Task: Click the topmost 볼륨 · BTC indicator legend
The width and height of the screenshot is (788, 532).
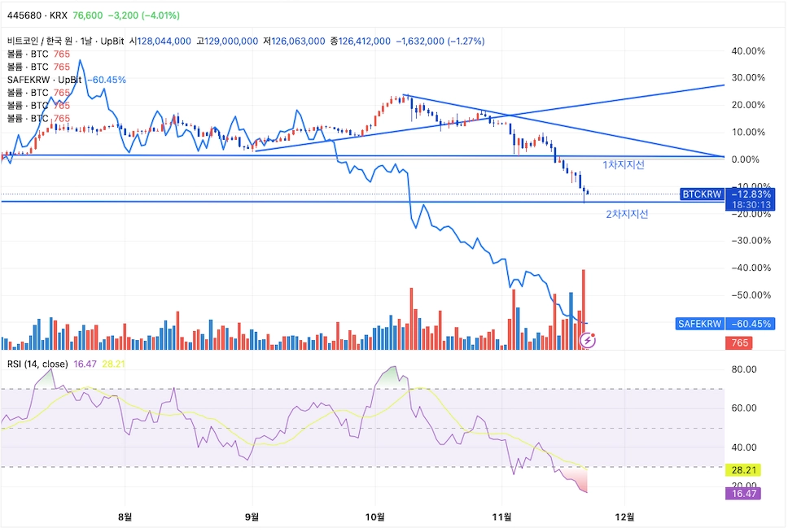Action: [x=38, y=54]
